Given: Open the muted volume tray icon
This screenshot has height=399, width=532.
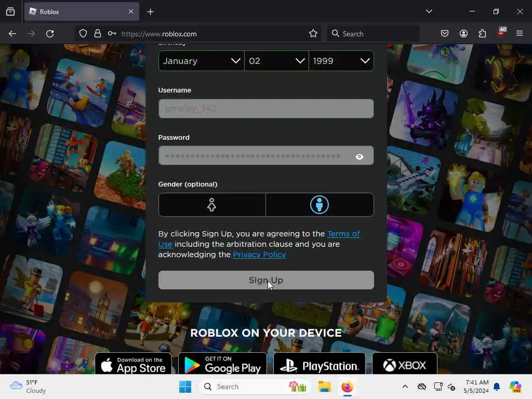Looking at the screenshot, I should [451, 387].
